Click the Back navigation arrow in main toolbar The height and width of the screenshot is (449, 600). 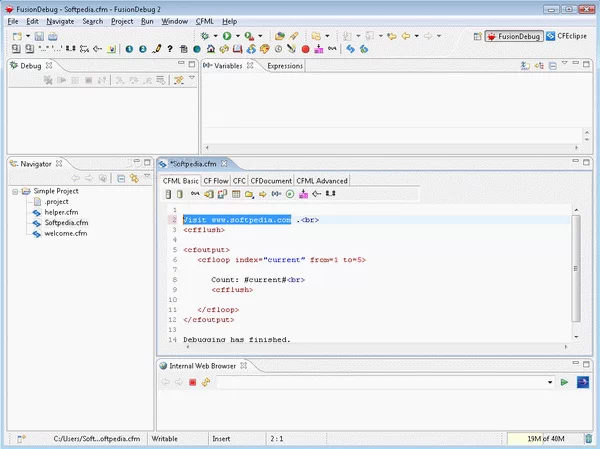(x=406, y=36)
